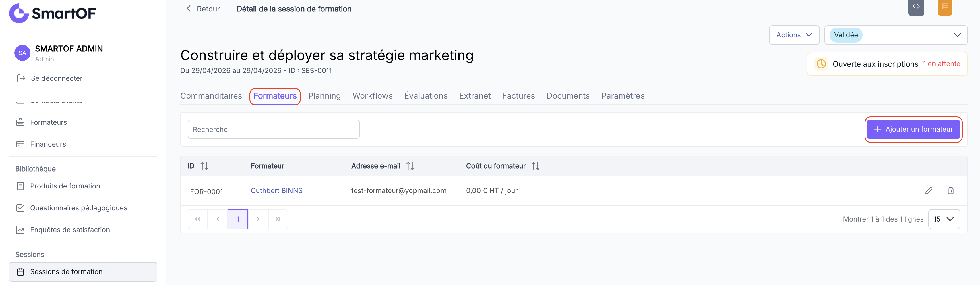
Task: Click the Sessions de formation calendar icon
Action: [x=21, y=272]
